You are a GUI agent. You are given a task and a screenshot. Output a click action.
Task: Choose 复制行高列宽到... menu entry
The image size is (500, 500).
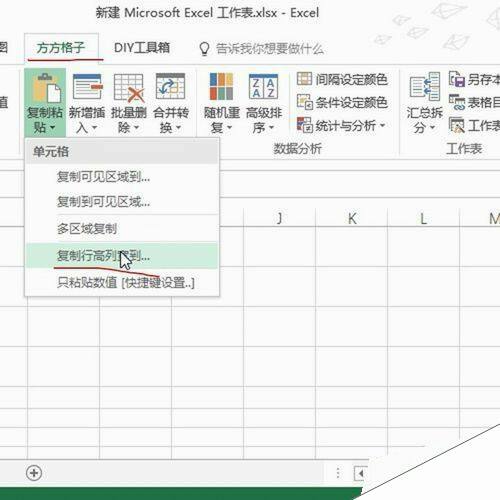pos(122,256)
